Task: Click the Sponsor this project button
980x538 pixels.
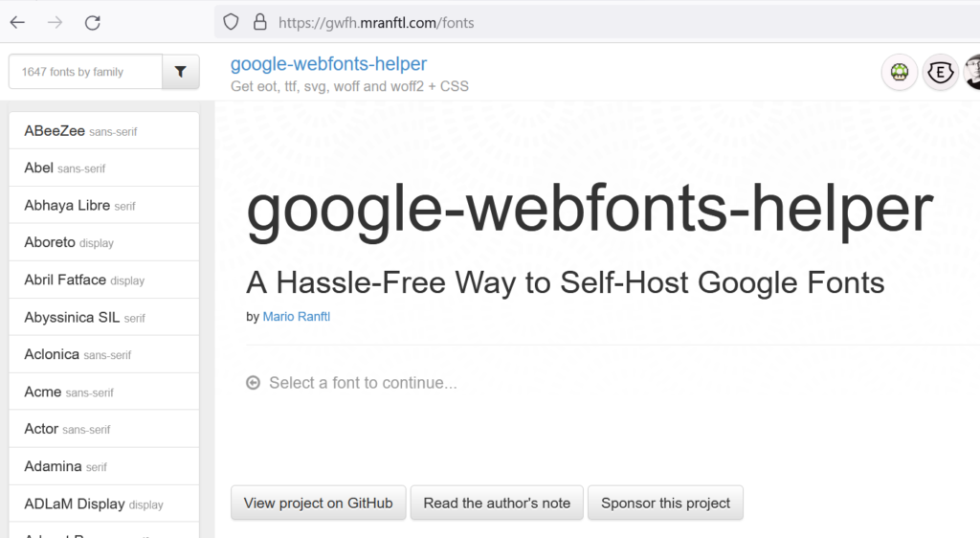Action: click(665, 503)
